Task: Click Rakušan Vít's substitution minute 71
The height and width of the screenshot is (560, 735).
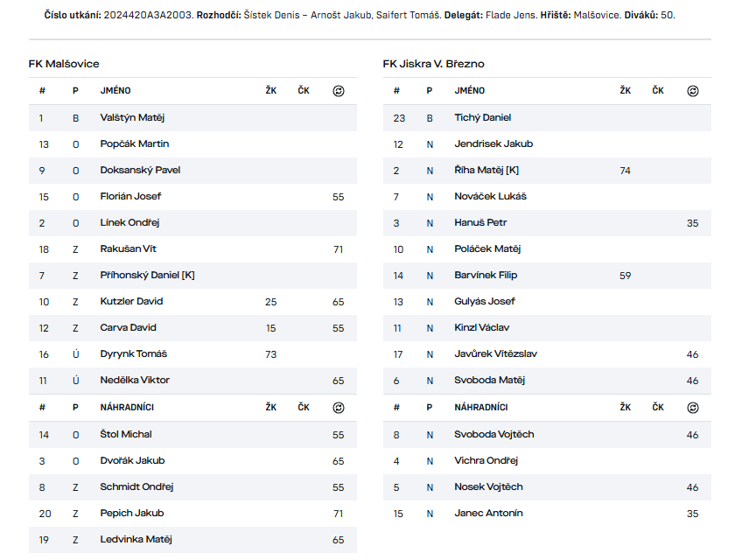Action: [x=339, y=248]
